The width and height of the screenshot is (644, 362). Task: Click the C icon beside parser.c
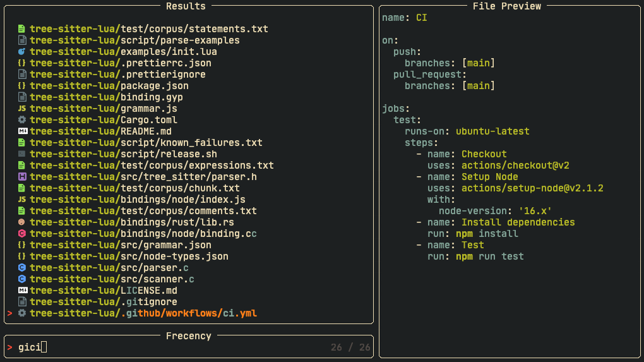[21, 267]
